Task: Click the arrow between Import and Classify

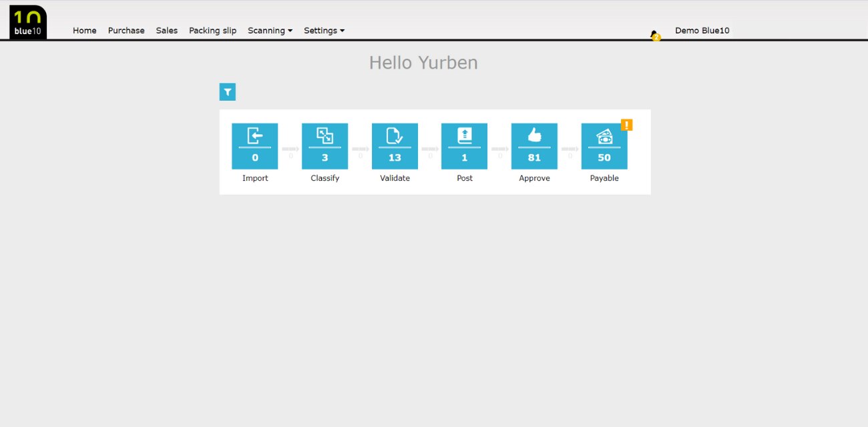Action: point(290,149)
